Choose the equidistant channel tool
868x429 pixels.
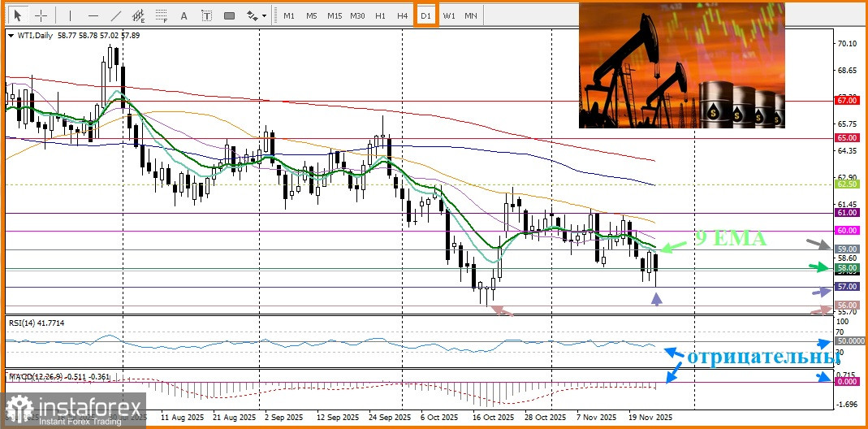point(139,15)
